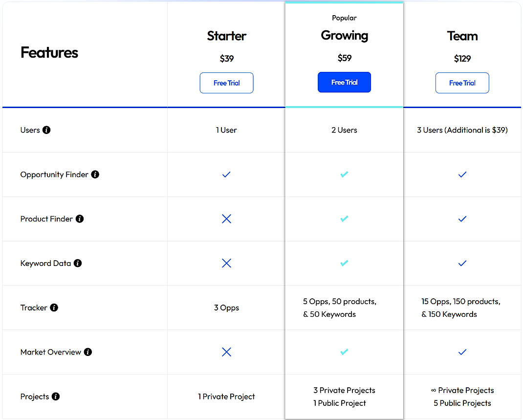The image size is (523, 420).
Task: Click Free Trial under the Starter plan
Action: (x=226, y=83)
